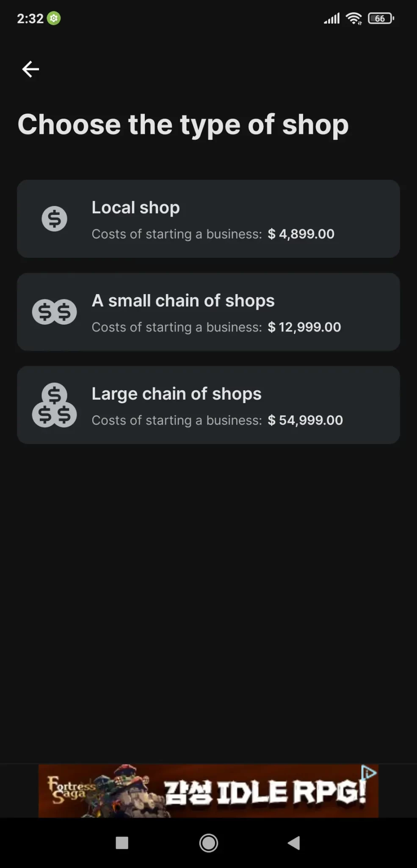Open the Fortress Saga logo in ad
Viewport: 417px width, 868px height.
[x=71, y=789]
